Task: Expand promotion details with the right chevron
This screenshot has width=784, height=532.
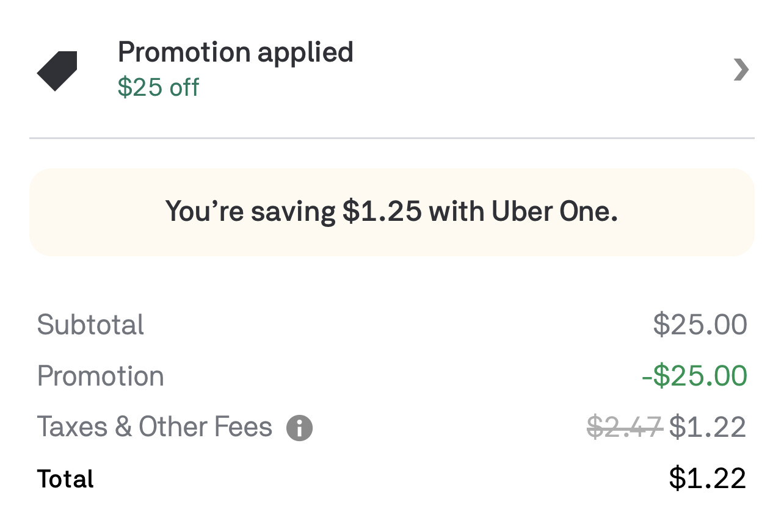Action: (741, 70)
